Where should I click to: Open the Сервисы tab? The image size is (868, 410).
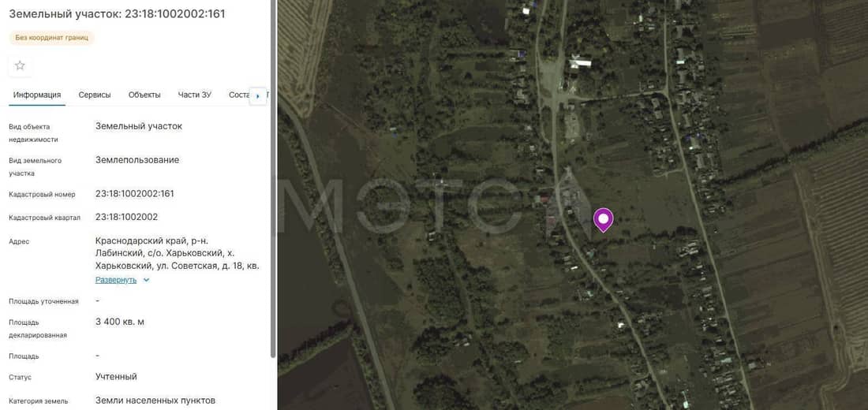[x=95, y=95]
